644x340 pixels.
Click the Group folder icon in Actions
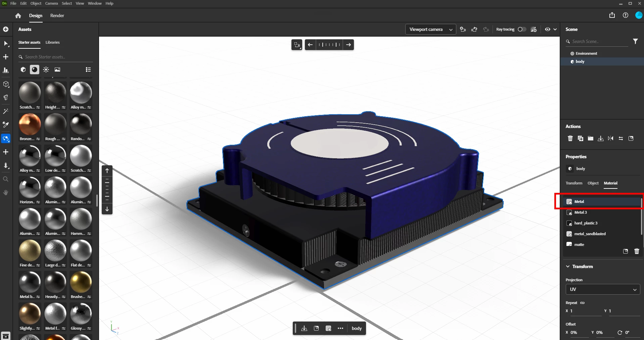591,138
